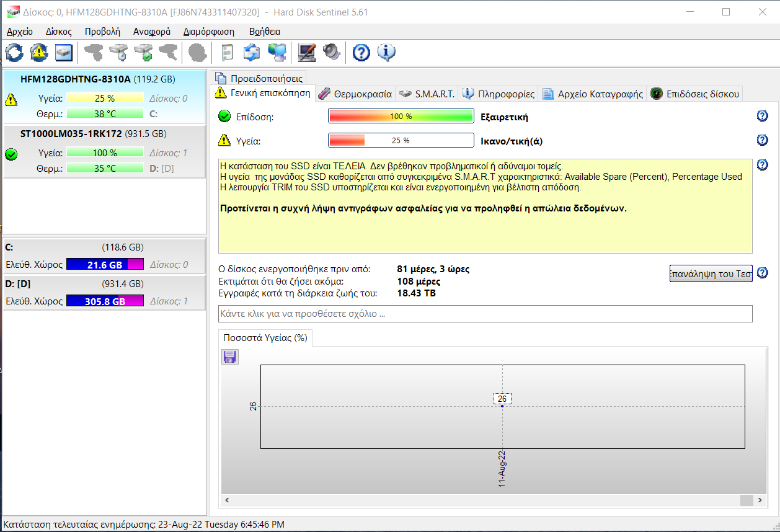
Task: Click the help icon beside the Επίδοση bar
Action: point(763,116)
